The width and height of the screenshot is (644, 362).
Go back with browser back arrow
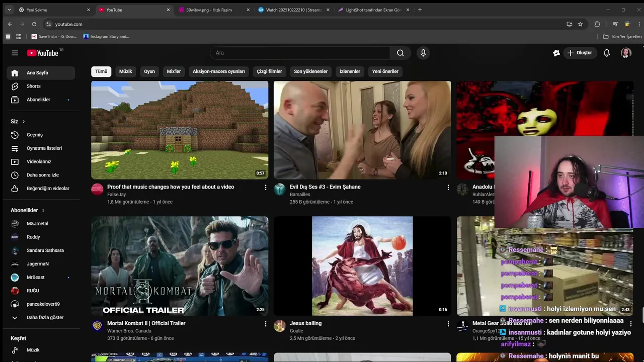(10, 24)
